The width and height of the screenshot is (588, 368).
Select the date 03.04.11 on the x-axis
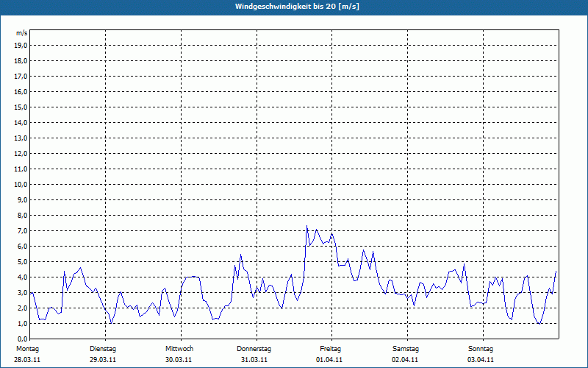click(481, 360)
